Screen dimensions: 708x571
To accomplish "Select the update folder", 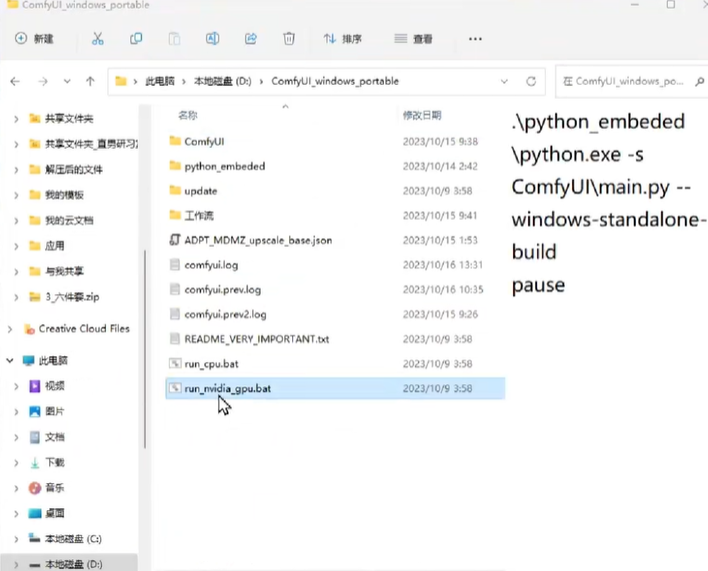I will [335, 191].
